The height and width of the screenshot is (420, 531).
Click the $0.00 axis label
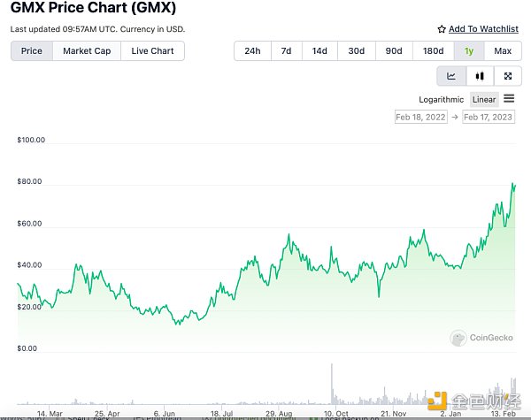[27, 348]
